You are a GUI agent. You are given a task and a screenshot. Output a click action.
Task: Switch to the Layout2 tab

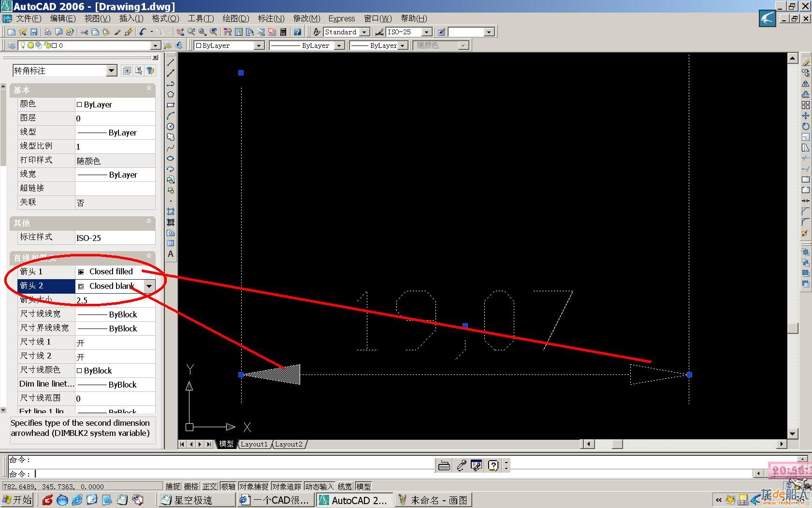(289, 444)
